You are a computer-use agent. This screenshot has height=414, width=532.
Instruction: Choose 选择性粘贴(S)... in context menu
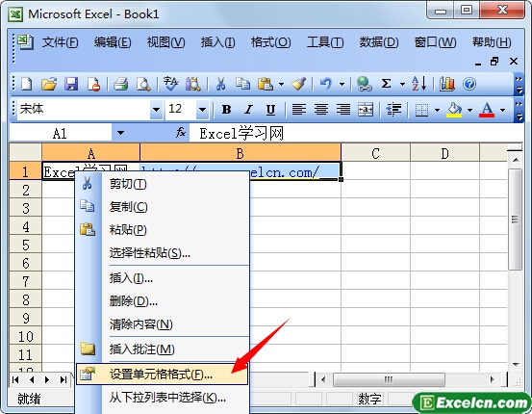(x=163, y=252)
